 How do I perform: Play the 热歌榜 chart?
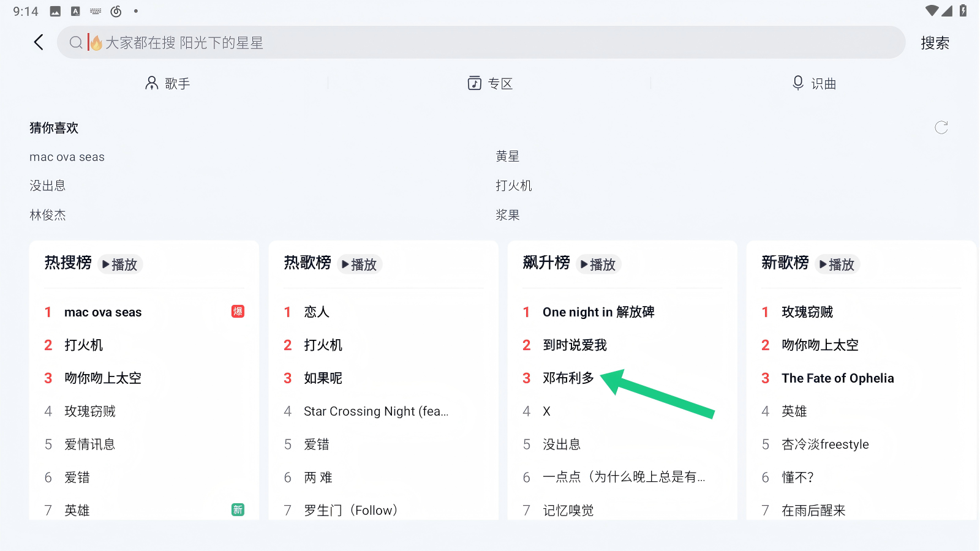click(x=360, y=264)
